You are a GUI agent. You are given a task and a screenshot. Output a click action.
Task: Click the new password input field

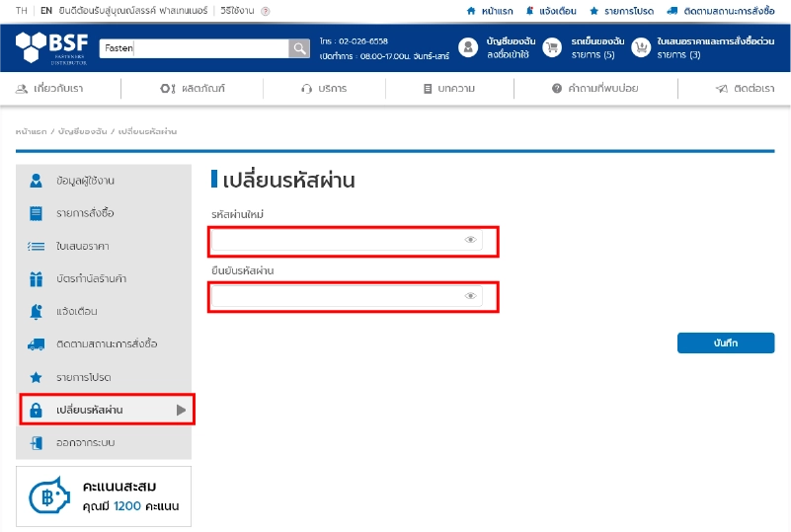click(336, 240)
